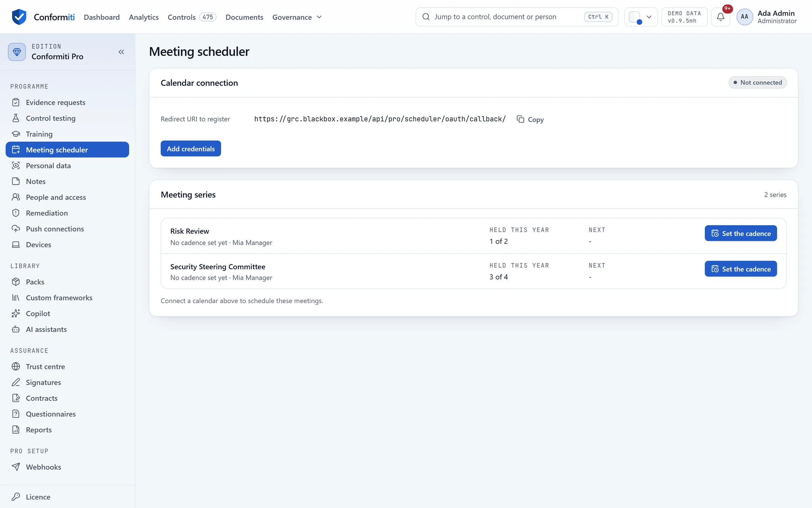Screen dimensions: 812x508
Task: Click the Licence key icon
Action: (x=16, y=497)
